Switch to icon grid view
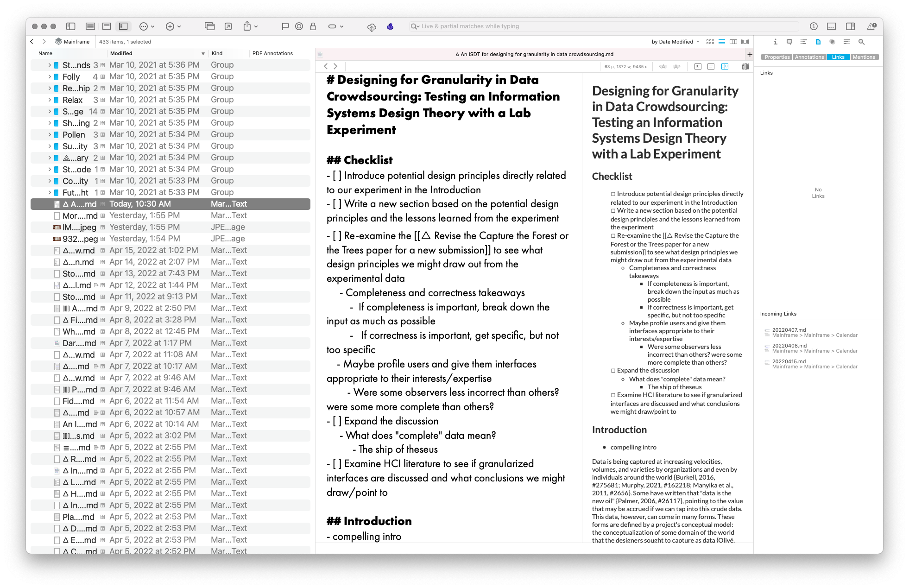The height and width of the screenshot is (588, 909). [710, 42]
